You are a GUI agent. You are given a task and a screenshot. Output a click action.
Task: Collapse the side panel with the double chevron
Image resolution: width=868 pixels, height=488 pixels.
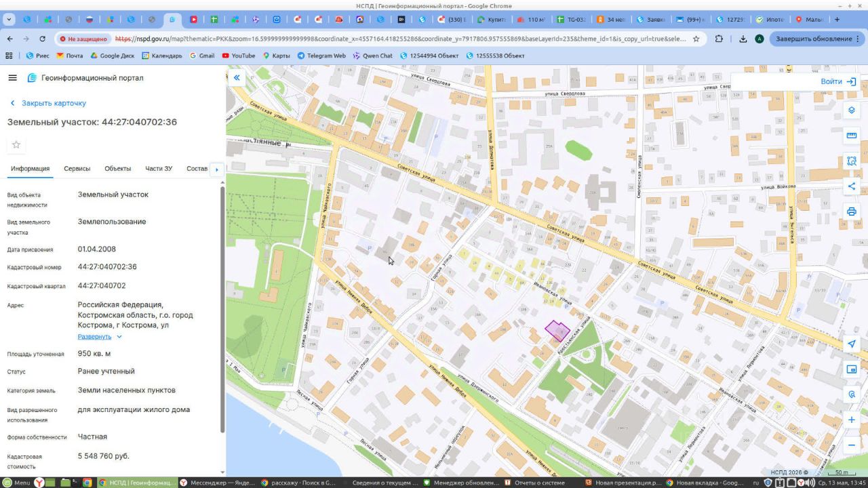coord(237,78)
